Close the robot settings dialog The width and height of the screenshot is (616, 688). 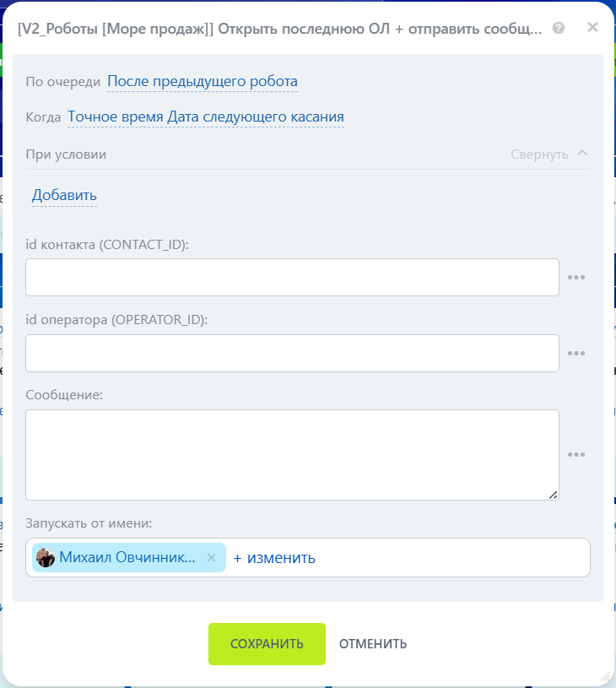click(592, 27)
